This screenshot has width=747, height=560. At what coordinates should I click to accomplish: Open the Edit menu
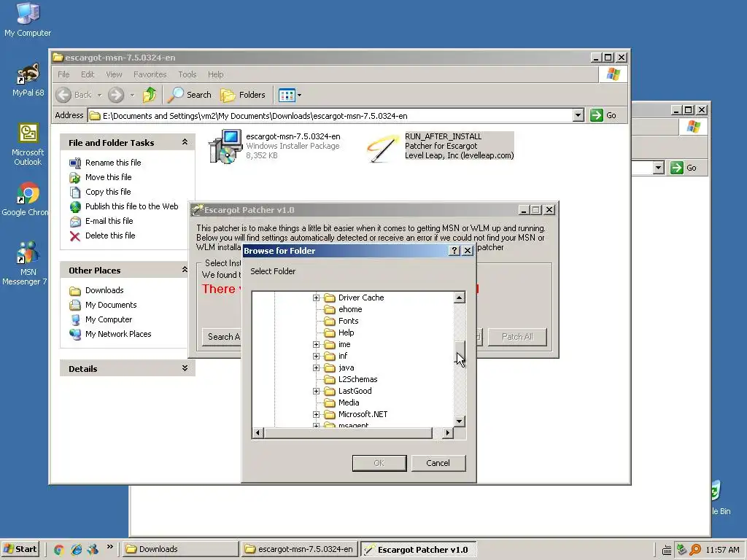coord(88,74)
